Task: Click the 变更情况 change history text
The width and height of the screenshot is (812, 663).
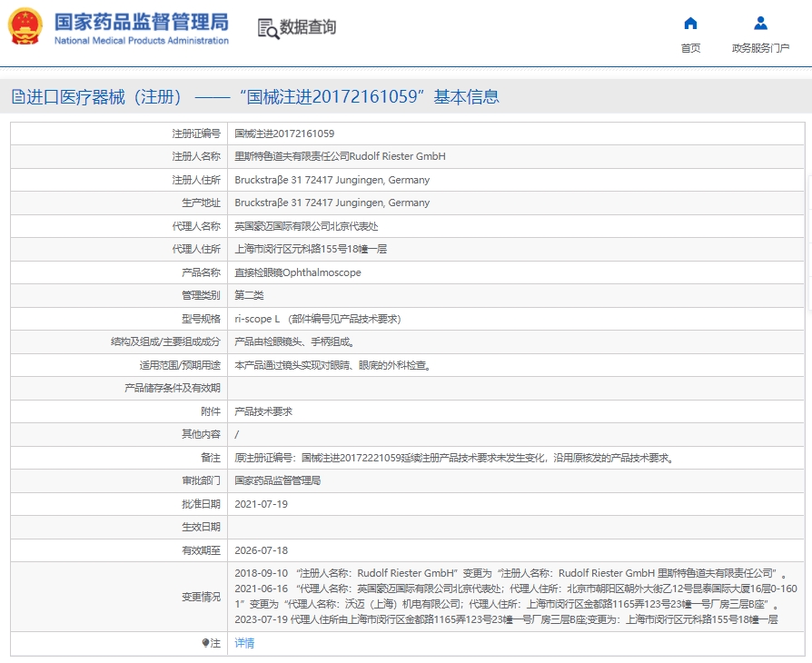Action: pos(201,597)
